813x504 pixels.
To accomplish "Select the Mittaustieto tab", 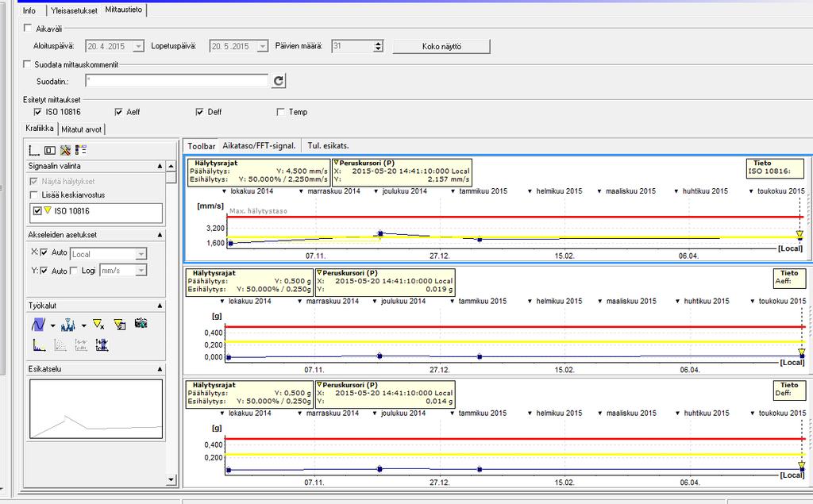I will [123, 10].
